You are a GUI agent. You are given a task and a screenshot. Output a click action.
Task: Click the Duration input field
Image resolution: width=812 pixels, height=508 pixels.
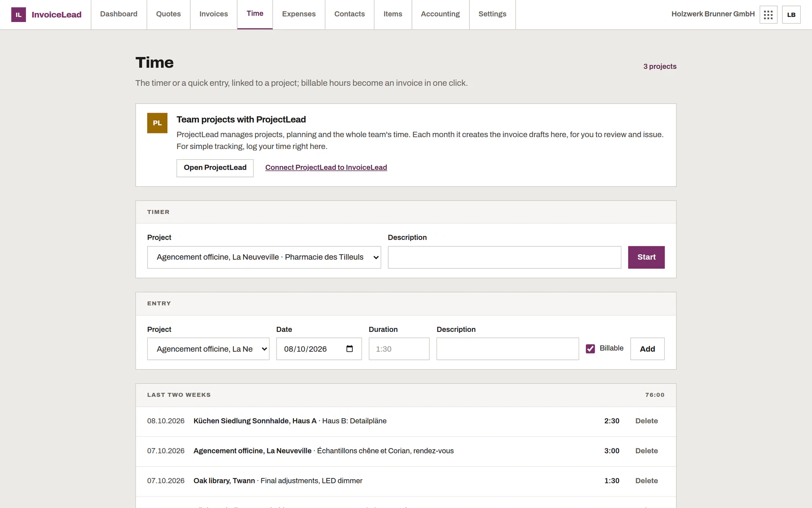click(x=399, y=349)
